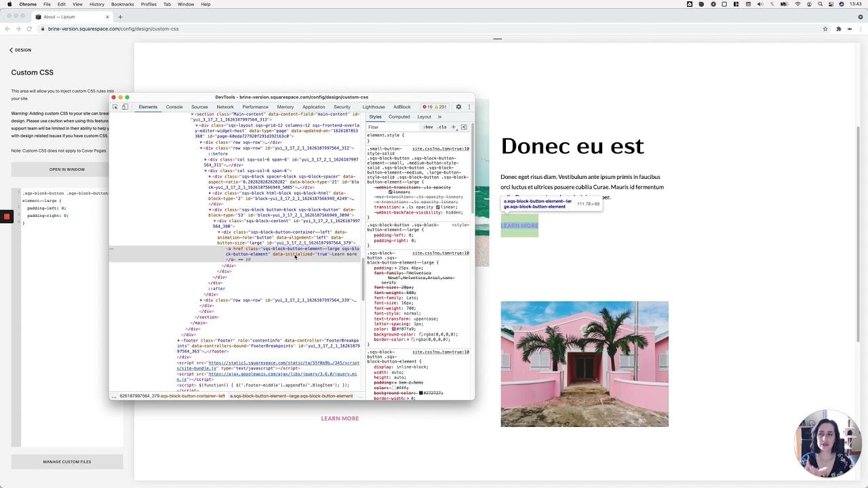Open the Wi-Fi status menu
Image resolution: width=868 pixels, height=488 pixels.
click(x=797, y=4)
